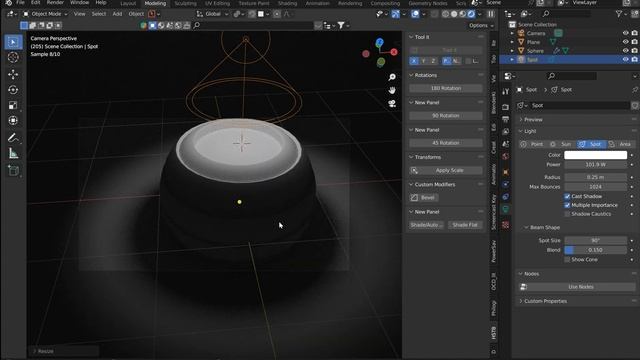This screenshot has height=360, width=640.
Task: Open the Options dropdown
Action: pyautogui.click(x=481, y=25)
